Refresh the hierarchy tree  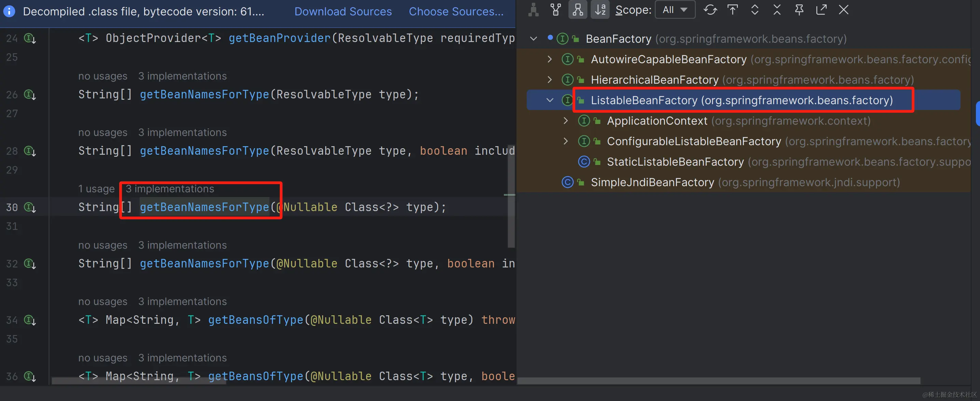point(710,10)
